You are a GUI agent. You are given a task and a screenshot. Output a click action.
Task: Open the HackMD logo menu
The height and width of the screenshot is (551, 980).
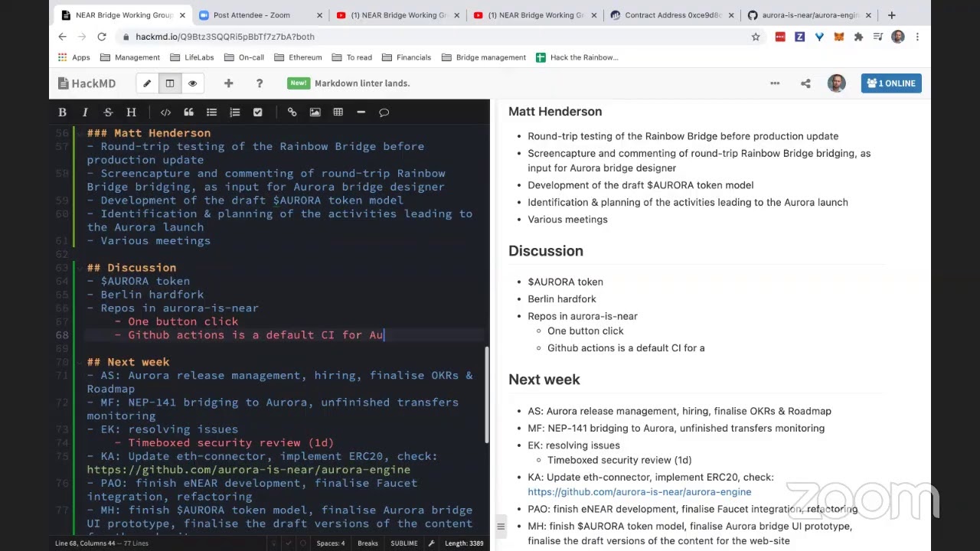click(x=87, y=83)
